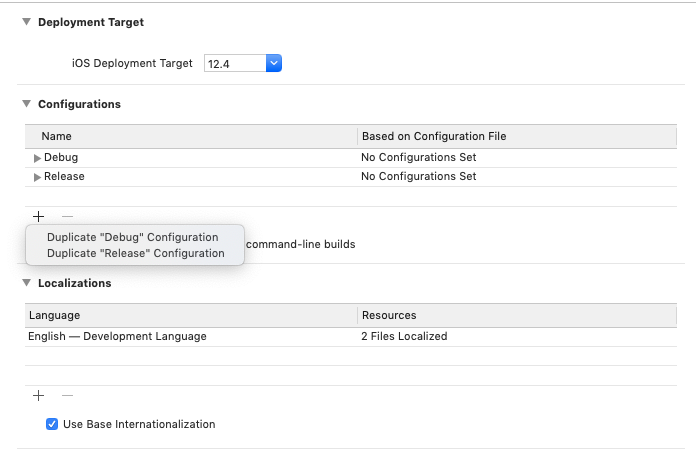Image resolution: width=696 pixels, height=451 pixels.
Task: Add a new configuration with plus icon
Action: click(x=38, y=216)
